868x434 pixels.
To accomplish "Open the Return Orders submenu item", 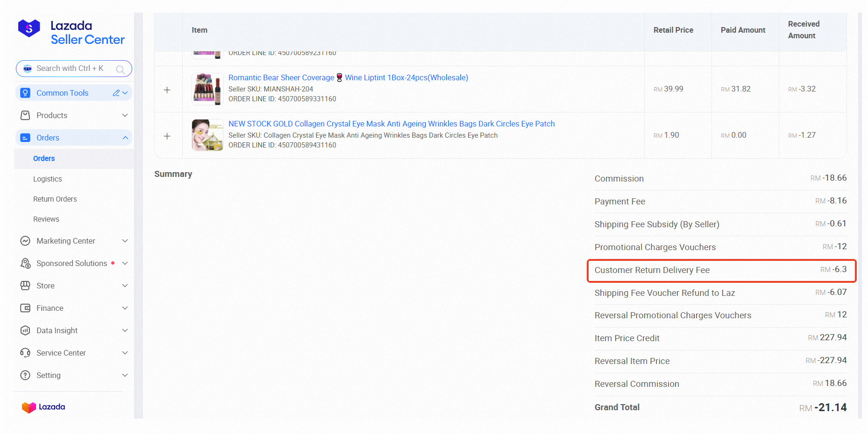I will point(55,199).
